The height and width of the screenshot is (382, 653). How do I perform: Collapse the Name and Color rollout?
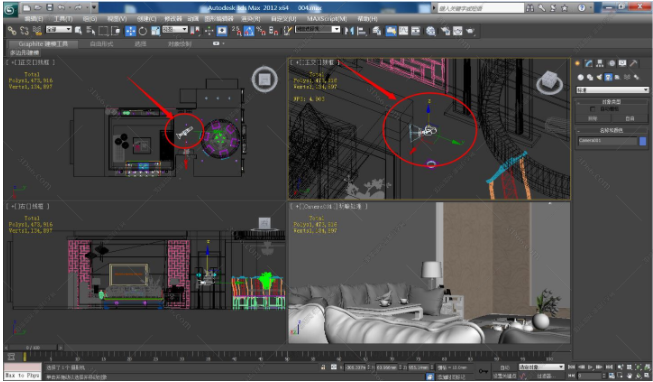pos(611,131)
